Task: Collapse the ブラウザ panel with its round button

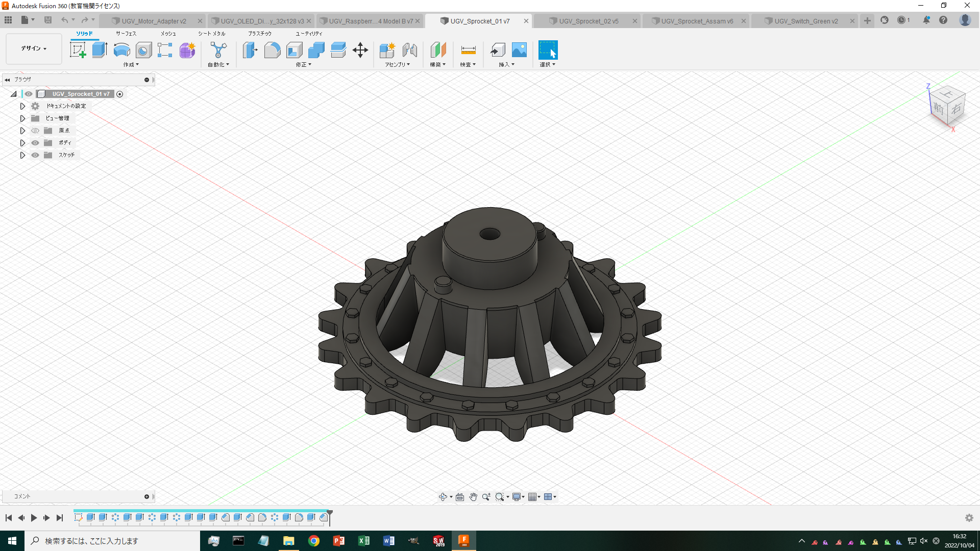Action: coord(146,80)
